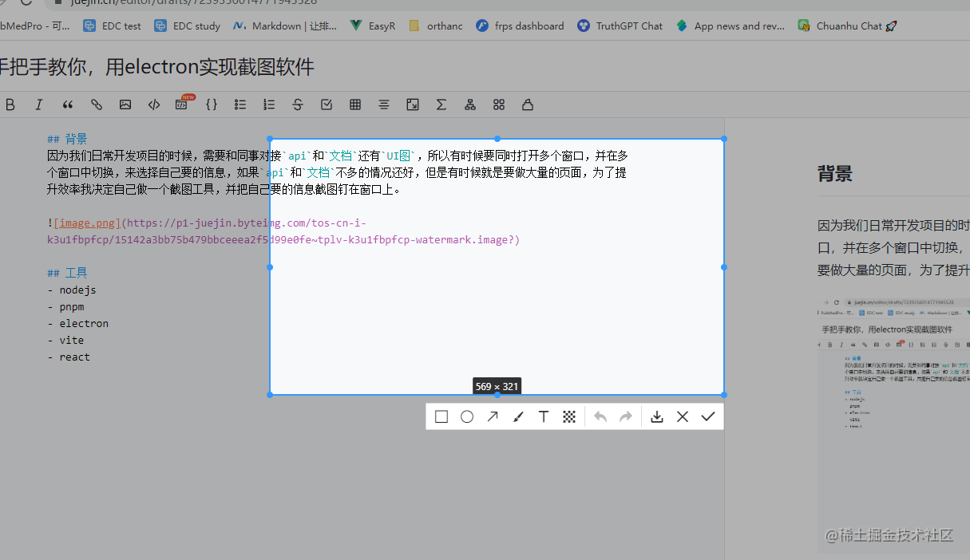The height and width of the screenshot is (560, 970).
Task: Select the text annotation tool
Action: point(544,416)
